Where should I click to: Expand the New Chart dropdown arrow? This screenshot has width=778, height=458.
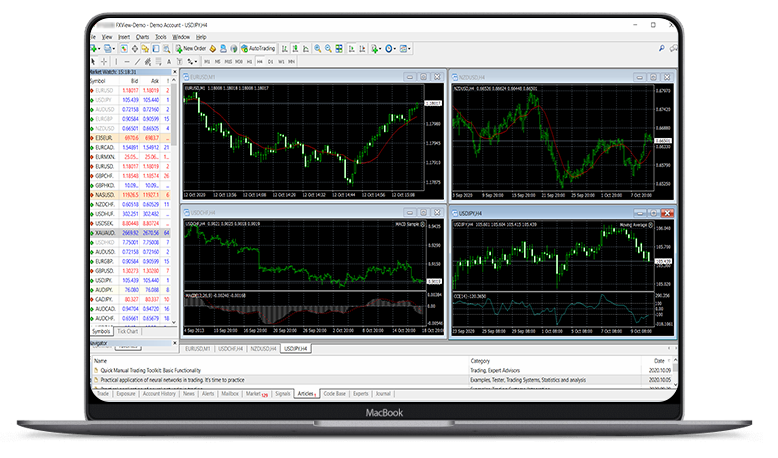point(99,49)
